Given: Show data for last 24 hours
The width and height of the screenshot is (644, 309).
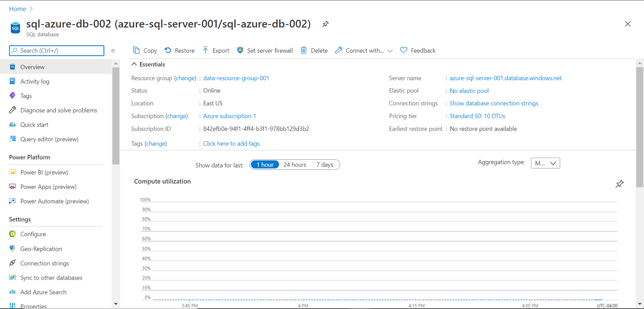Looking at the screenshot, I should tap(295, 164).
